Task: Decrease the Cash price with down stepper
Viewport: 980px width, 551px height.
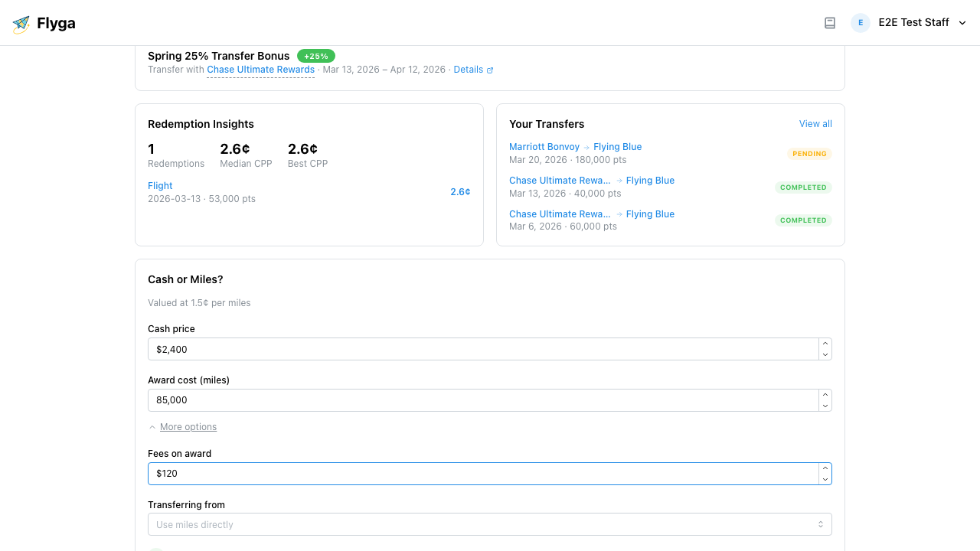Action: point(825,354)
